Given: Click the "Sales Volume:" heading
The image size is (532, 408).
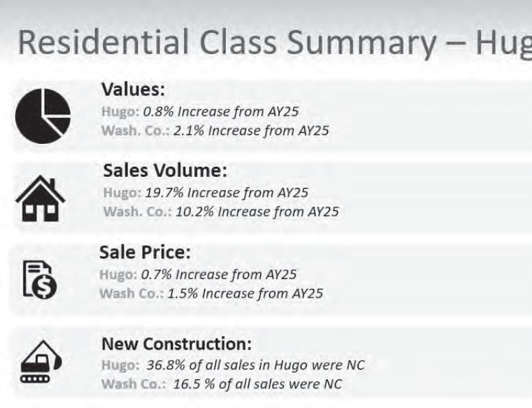Looking at the screenshot, I should pos(165,171).
